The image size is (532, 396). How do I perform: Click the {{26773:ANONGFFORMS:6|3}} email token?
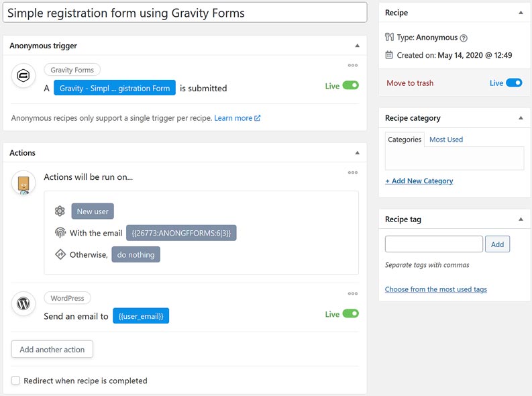(x=181, y=233)
